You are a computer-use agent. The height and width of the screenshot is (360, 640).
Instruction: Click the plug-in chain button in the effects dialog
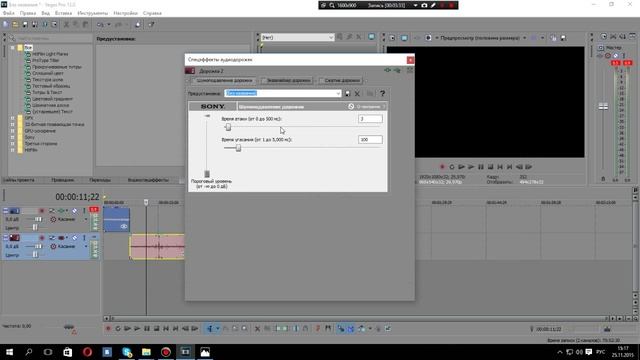pos(387,71)
